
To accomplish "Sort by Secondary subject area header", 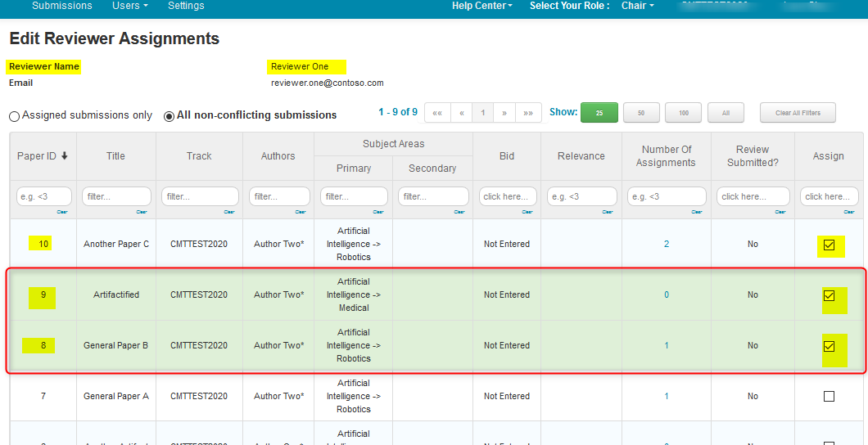I will (x=432, y=168).
